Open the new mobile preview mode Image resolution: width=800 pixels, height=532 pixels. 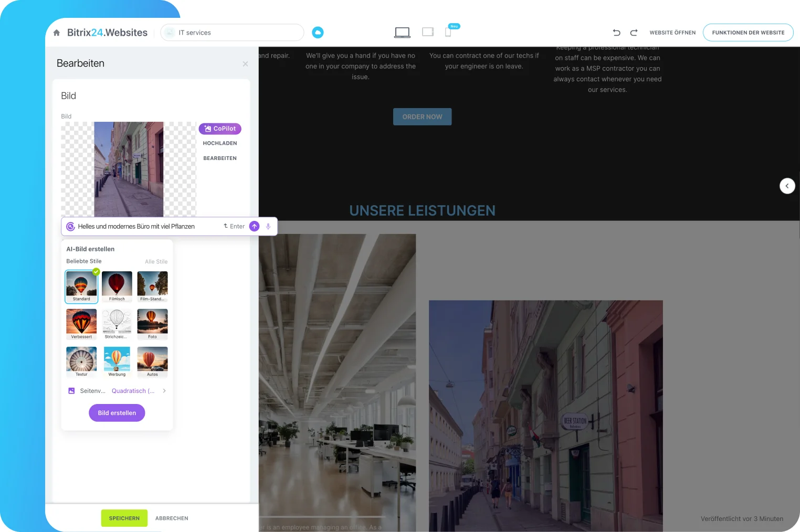pyautogui.click(x=449, y=33)
